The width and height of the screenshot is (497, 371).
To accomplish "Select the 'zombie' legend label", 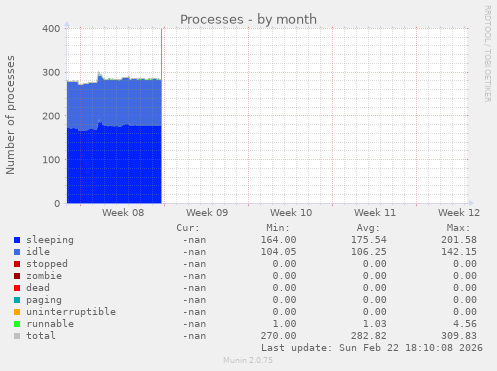I will pos(44,276).
